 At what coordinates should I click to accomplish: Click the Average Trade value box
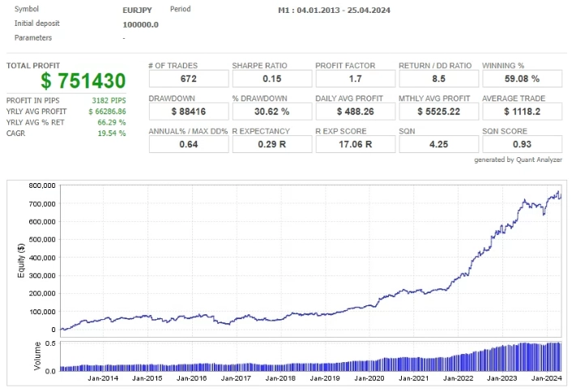[x=522, y=111]
